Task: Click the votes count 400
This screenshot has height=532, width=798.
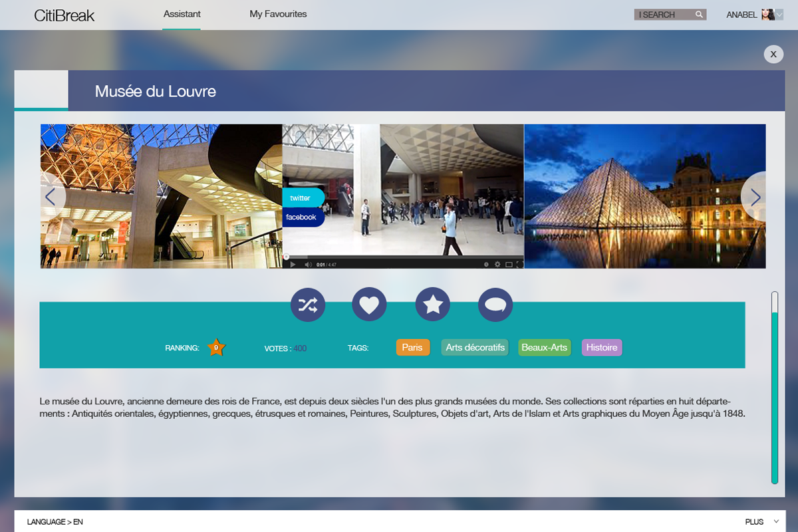Action: coord(300,348)
